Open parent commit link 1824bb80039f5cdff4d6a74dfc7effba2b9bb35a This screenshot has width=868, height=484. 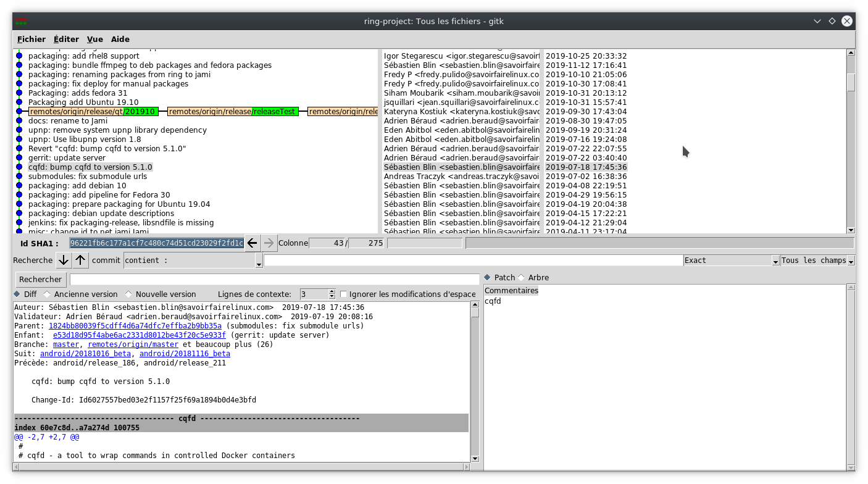(x=135, y=326)
